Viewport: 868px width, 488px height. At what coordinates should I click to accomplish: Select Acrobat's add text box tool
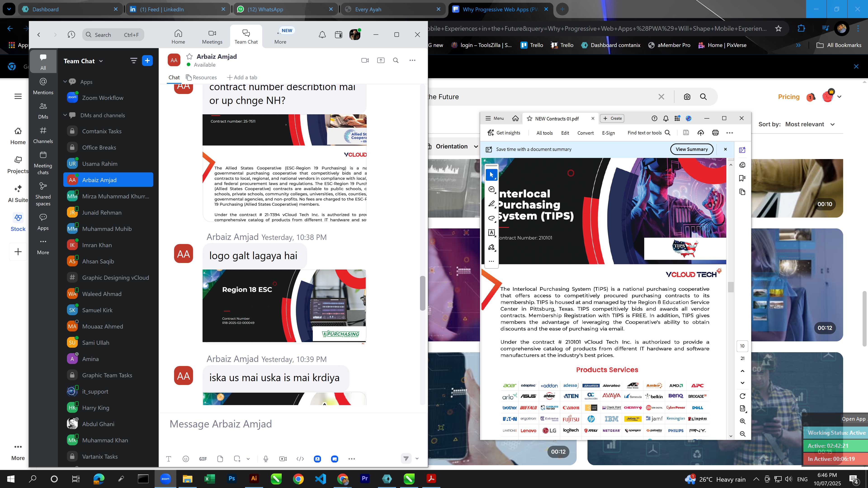click(492, 232)
